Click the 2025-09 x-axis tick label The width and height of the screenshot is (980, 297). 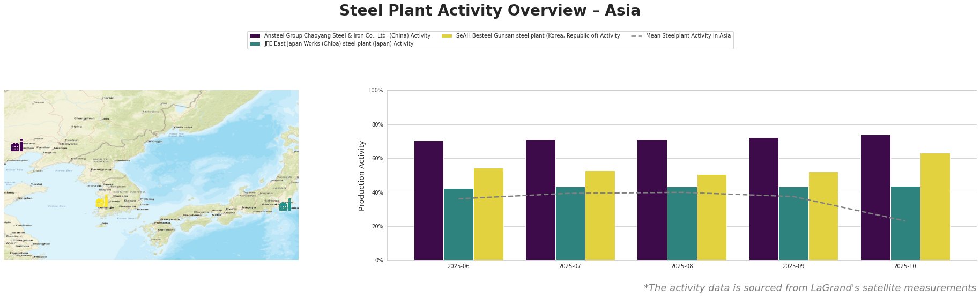pos(793,266)
